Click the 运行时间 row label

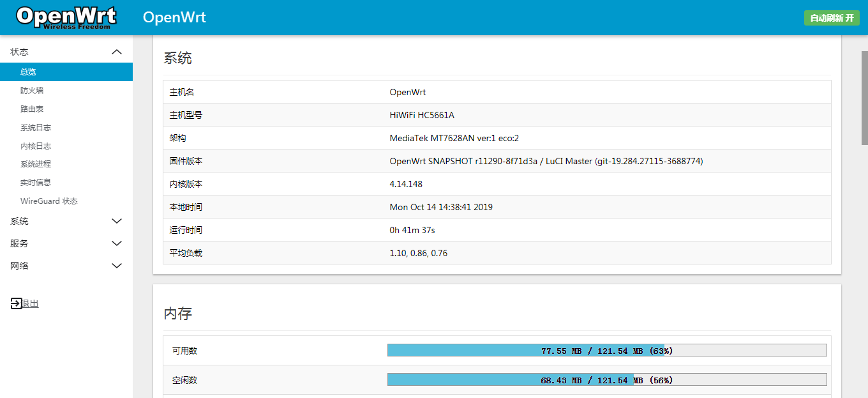pyautogui.click(x=186, y=230)
